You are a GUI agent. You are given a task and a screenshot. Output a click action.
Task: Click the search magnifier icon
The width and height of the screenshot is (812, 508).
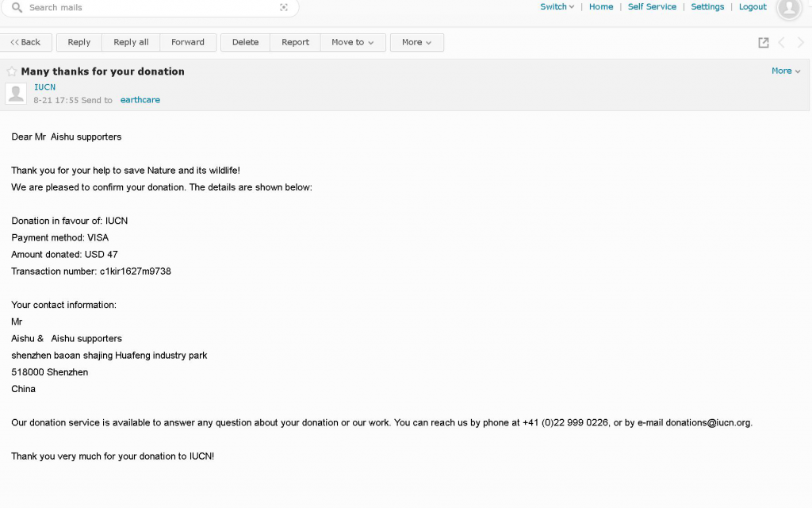tap(17, 8)
